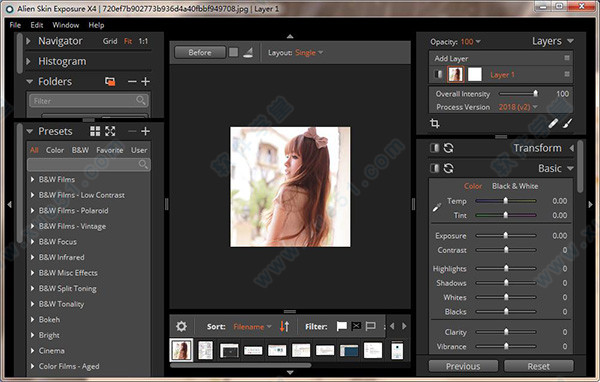
Task: Click the expand presets fullscreen icon
Action: tap(110, 131)
